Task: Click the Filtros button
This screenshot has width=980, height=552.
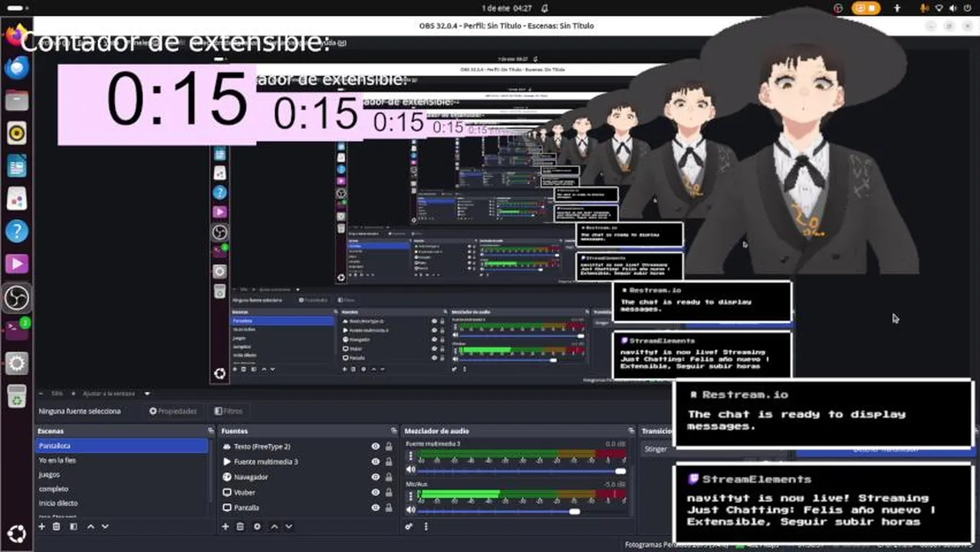Action: (x=229, y=411)
